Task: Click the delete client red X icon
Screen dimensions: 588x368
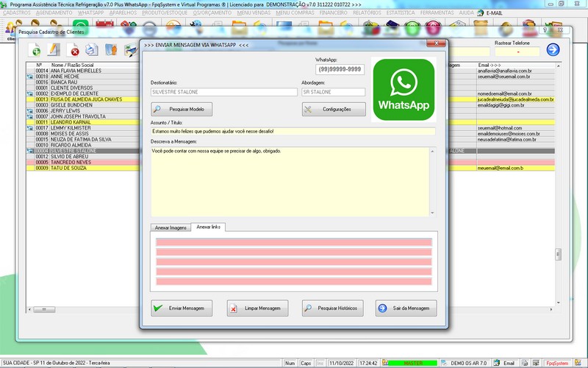Action: pyautogui.click(x=73, y=49)
